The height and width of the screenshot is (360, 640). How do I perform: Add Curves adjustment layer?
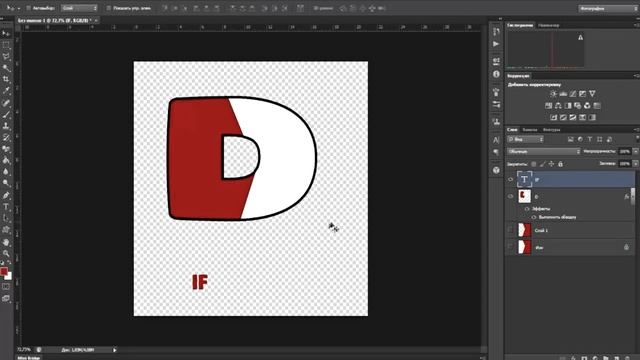(x=573, y=94)
